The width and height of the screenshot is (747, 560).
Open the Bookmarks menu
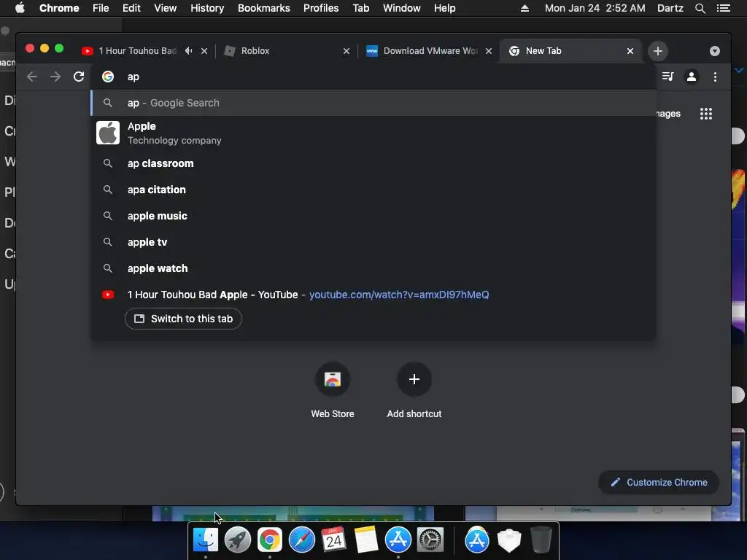(264, 8)
